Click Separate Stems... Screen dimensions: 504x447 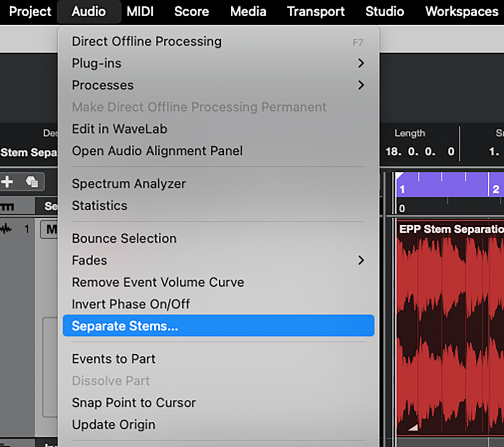(219, 326)
